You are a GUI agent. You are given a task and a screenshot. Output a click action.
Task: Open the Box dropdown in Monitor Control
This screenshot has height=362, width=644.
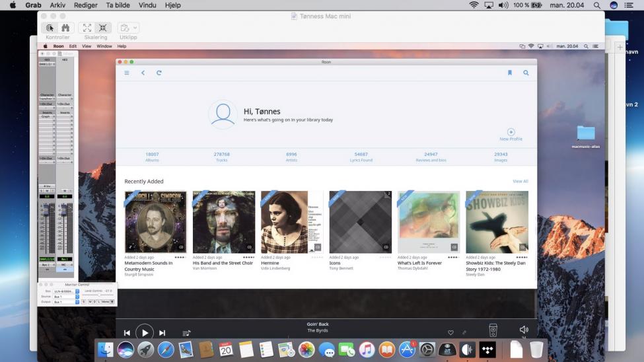[x=65, y=291]
